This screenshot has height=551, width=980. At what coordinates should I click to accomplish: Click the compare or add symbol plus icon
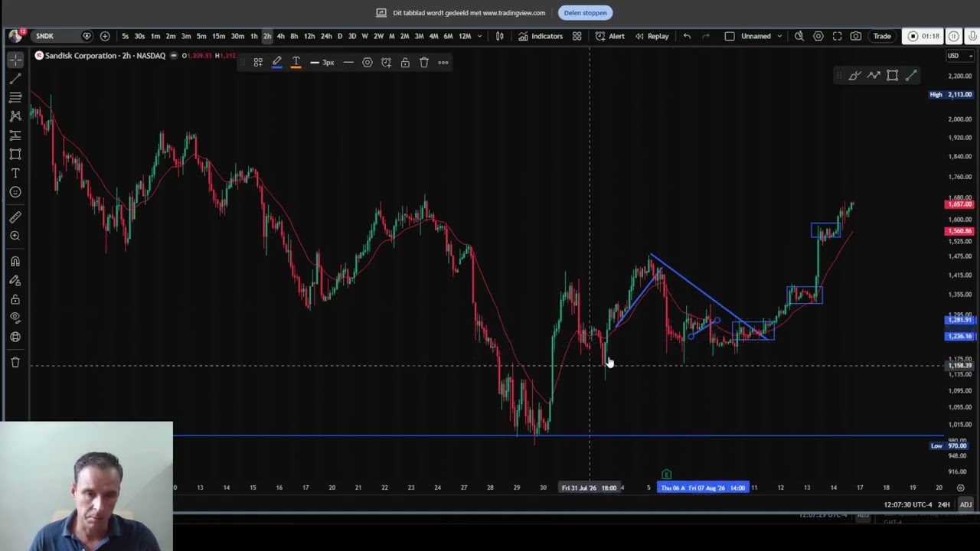click(105, 36)
